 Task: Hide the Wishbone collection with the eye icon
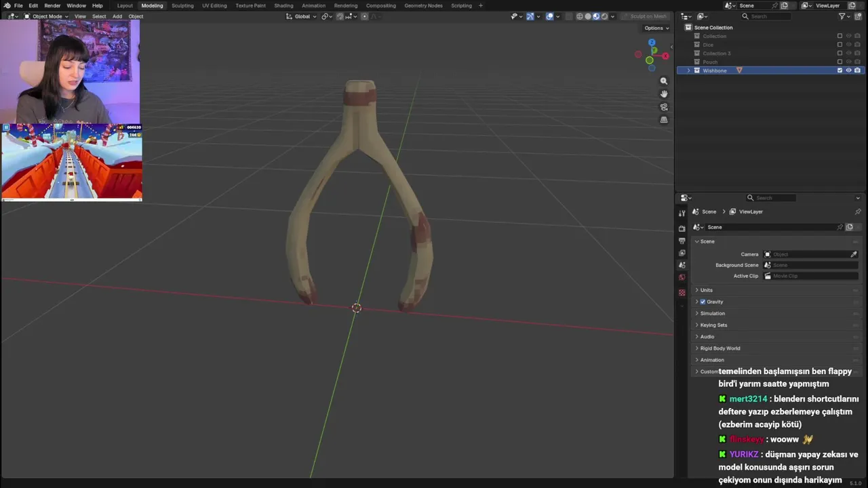click(x=848, y=70)
